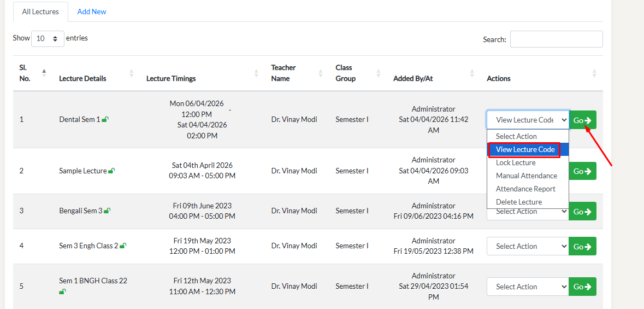Sort by Lecture Timings column arrows

[x=257, y=73]
